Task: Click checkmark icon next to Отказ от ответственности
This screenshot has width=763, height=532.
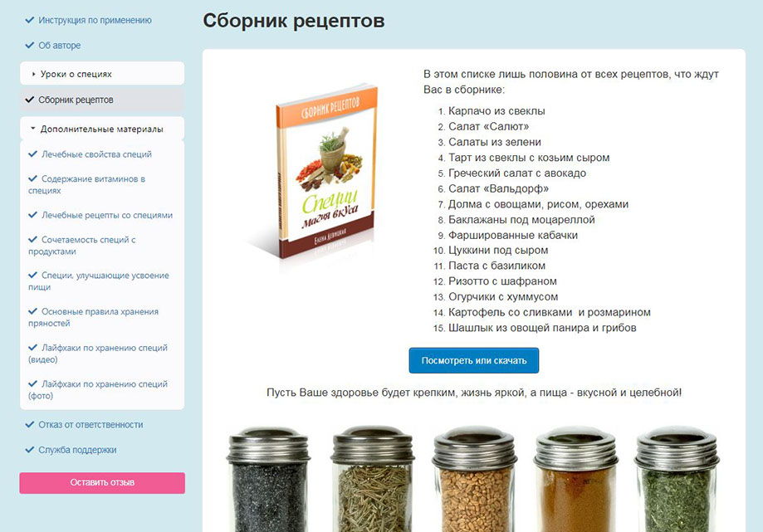Action: 30,425
